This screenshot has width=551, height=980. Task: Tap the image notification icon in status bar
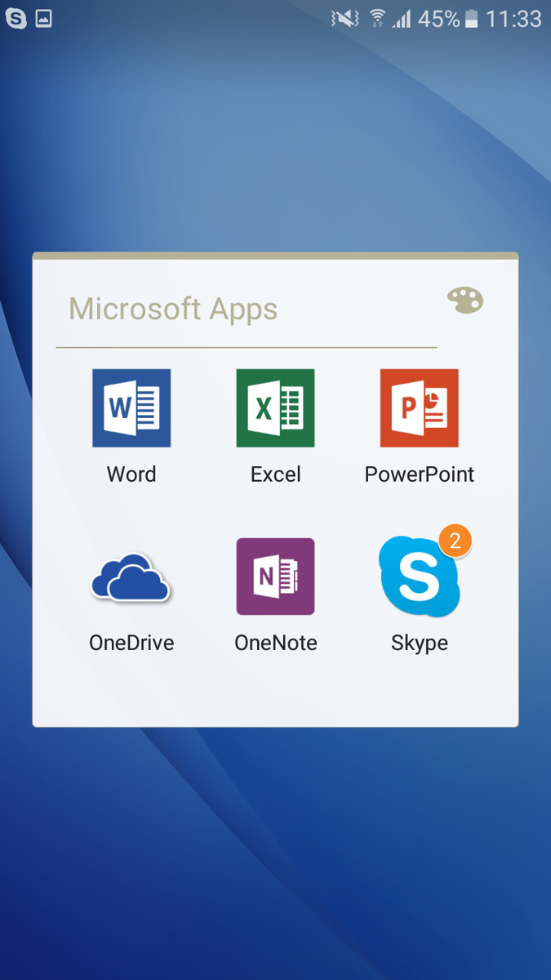[x=44, y=18]
